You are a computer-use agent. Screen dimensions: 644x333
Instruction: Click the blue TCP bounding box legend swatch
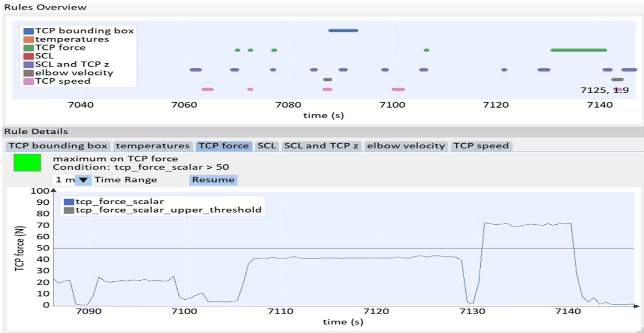coord(28,31)
